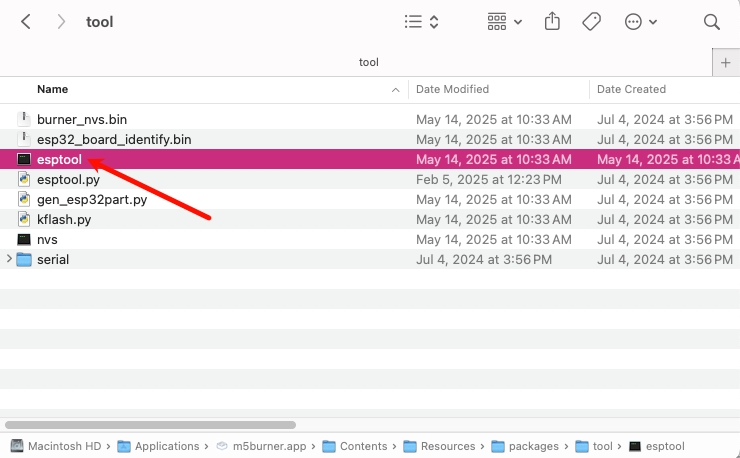Click the horizontal scrollbar thumb
The width and height of the screenshot is (740, 458).
point(150,425)
